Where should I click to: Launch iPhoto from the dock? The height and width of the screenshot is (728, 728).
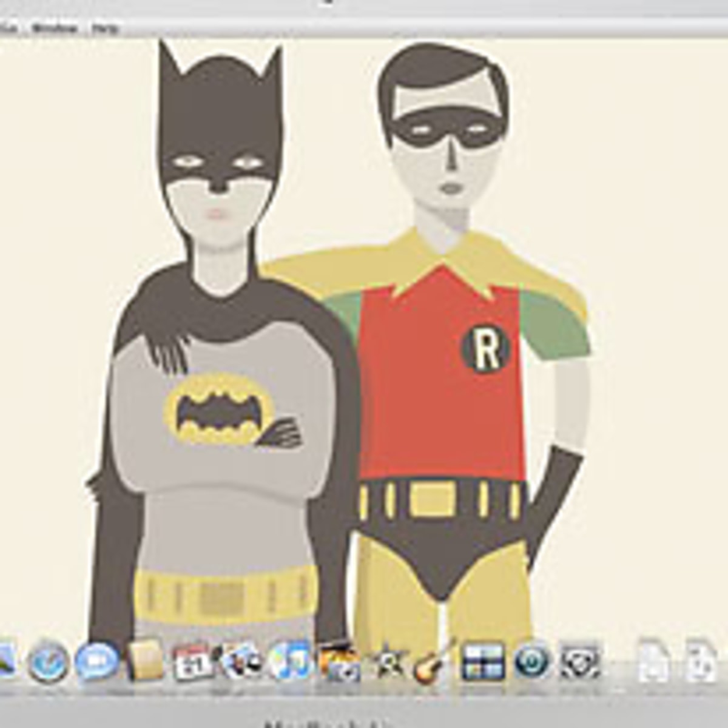click(339, 662)
